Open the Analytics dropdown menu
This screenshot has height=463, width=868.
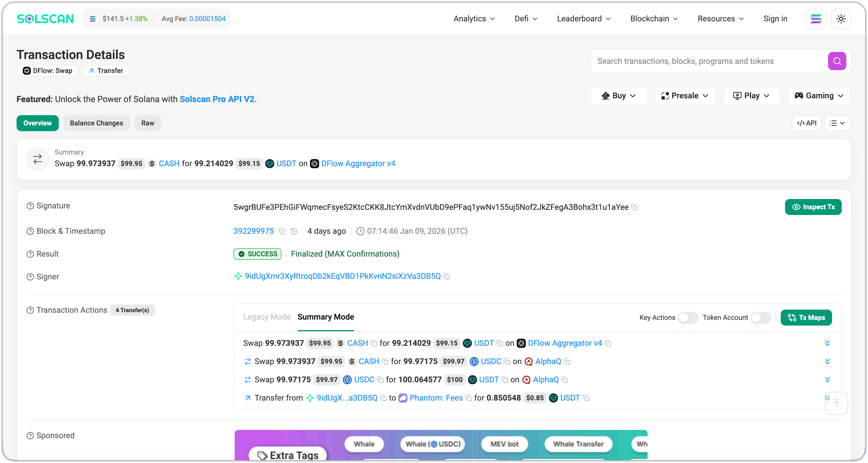pyautogui.click(x=474, y=19)
